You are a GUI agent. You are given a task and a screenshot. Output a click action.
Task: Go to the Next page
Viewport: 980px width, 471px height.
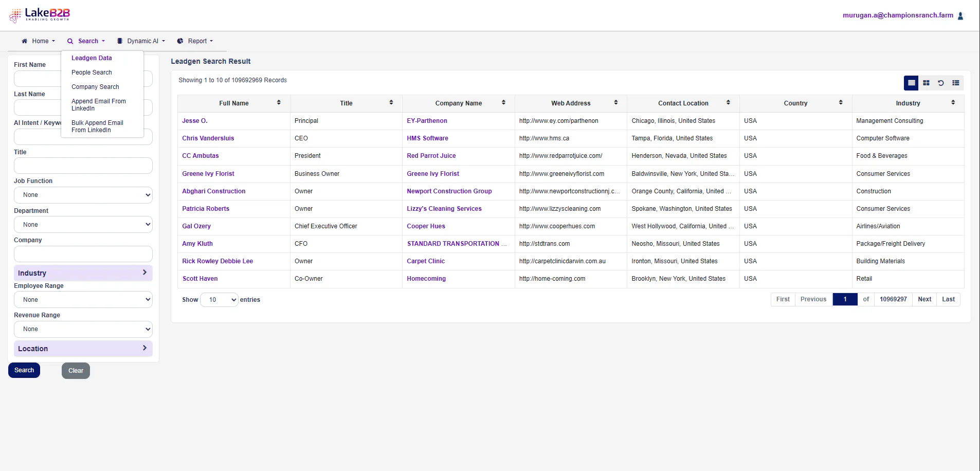click(x=924, y=299)
